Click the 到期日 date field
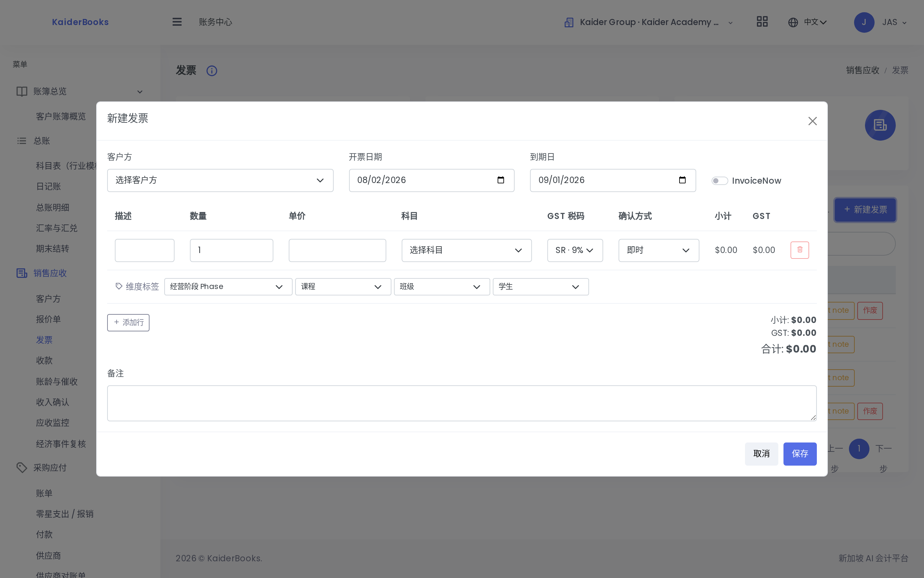The image size is (924, 578). point(613,180)
